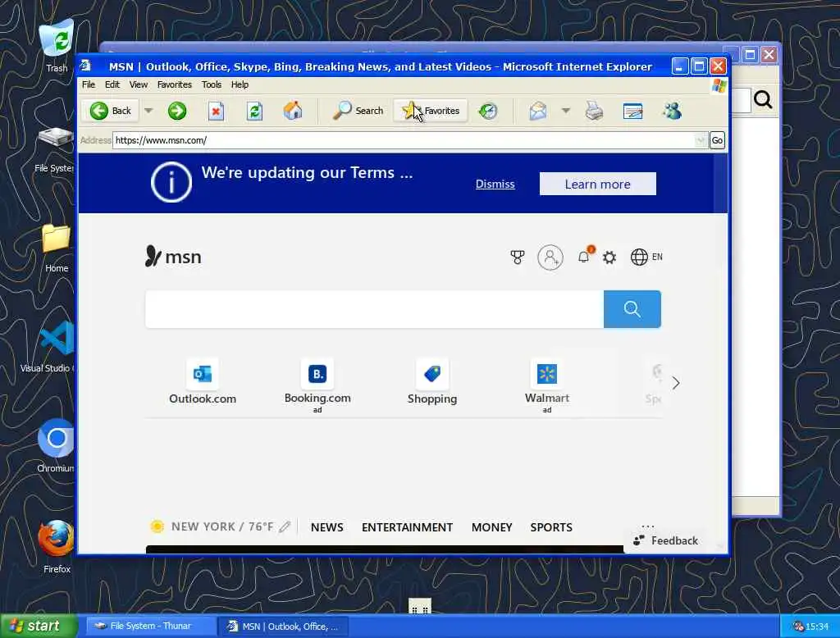
Task: Dismiss the Terms update banner
Action: coord(495,184)
